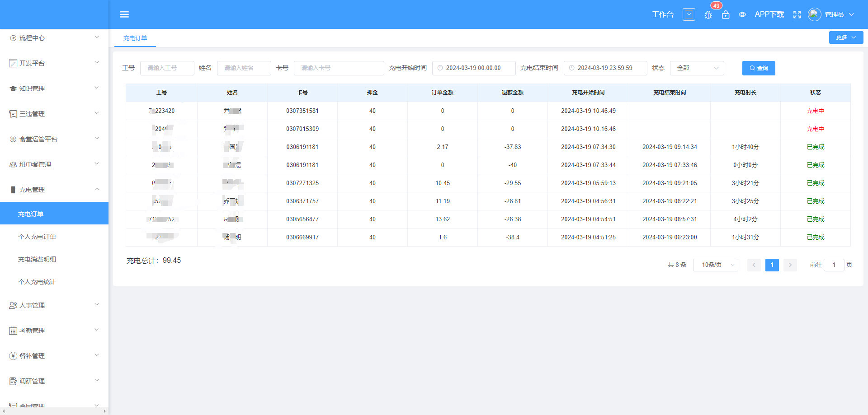Expand 三违管理 menu

click(54, 114)
